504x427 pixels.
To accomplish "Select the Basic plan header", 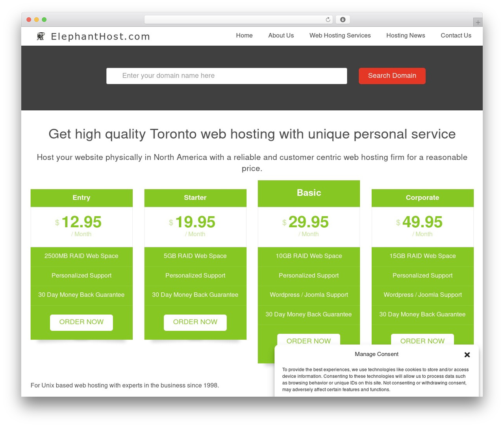I will 309,193.
